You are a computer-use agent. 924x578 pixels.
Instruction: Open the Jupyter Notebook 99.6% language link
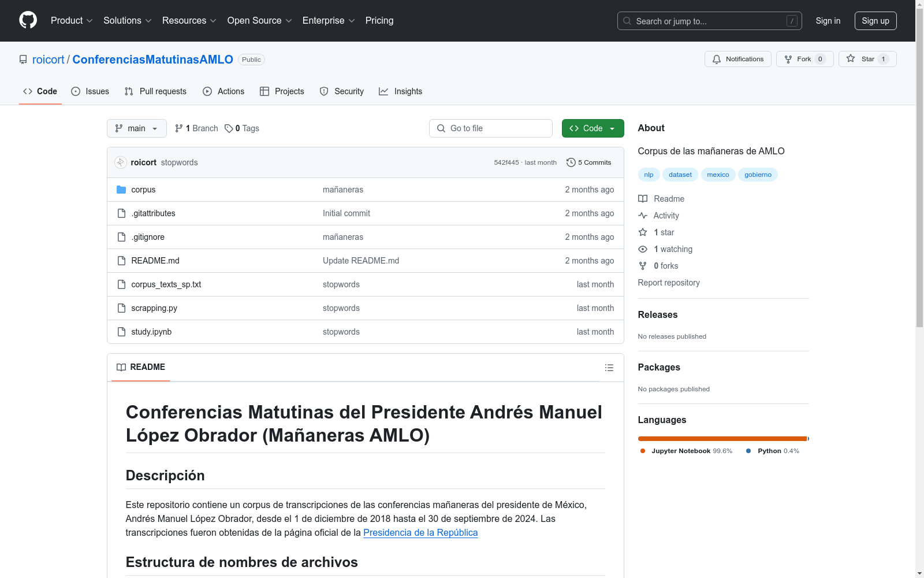tap(686, 451)
